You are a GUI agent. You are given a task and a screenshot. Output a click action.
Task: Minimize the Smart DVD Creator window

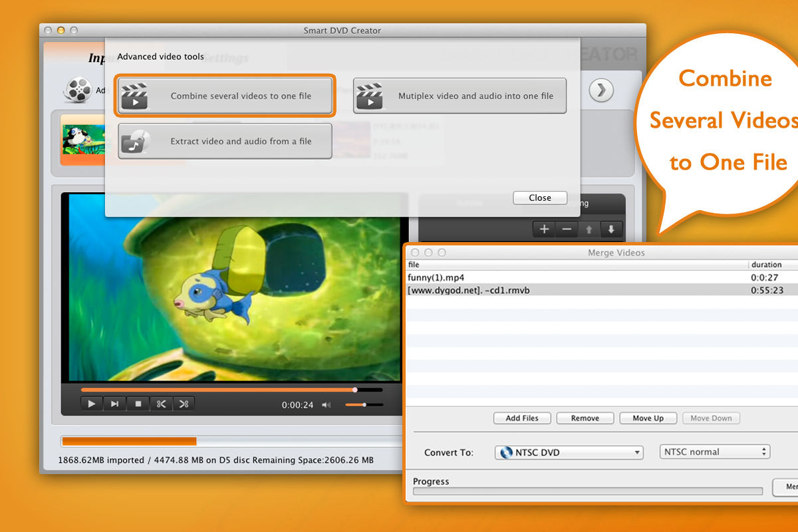[x=61, y=31]
